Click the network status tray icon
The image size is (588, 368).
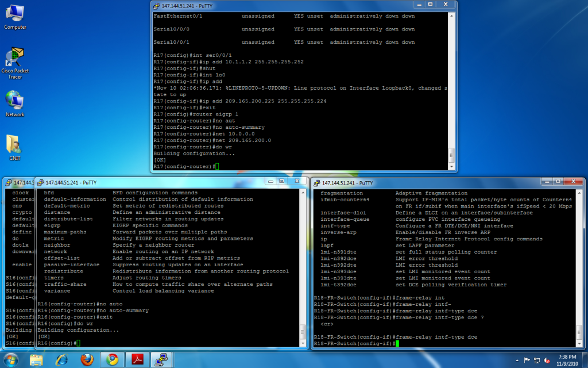click(536, 360)
